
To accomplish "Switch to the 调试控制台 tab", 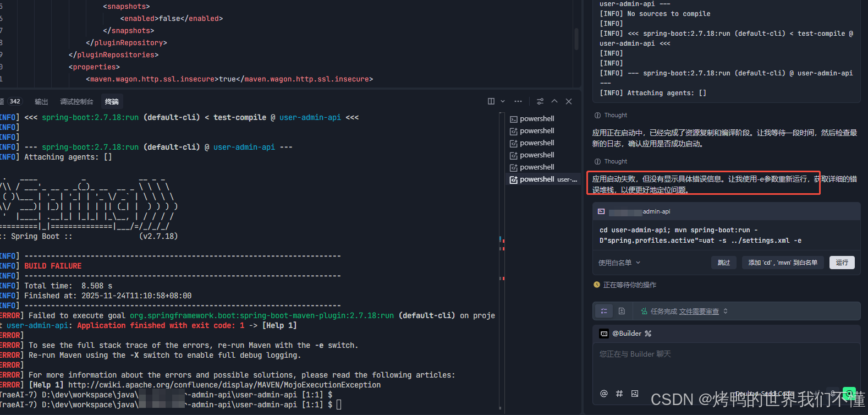I will tap(76, 102).
